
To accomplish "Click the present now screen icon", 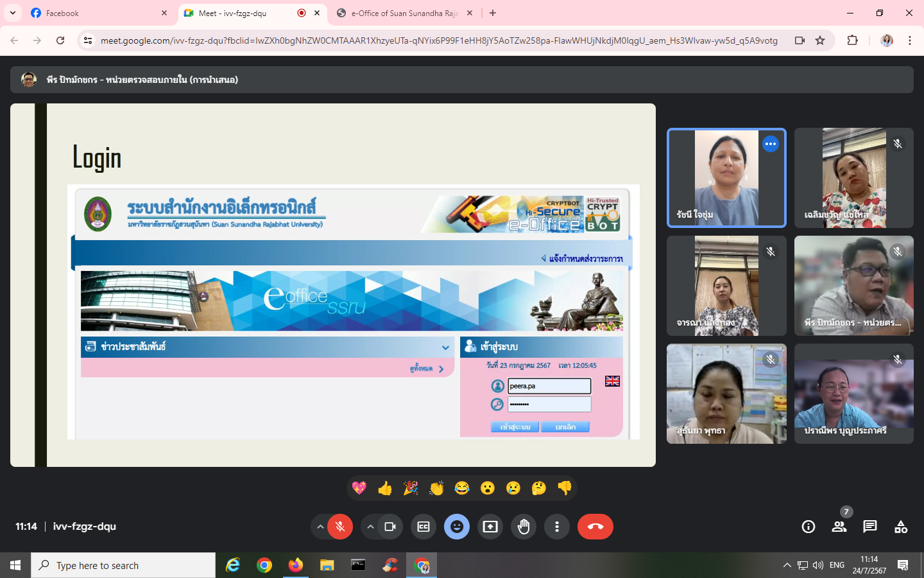I will pos(490,527).
